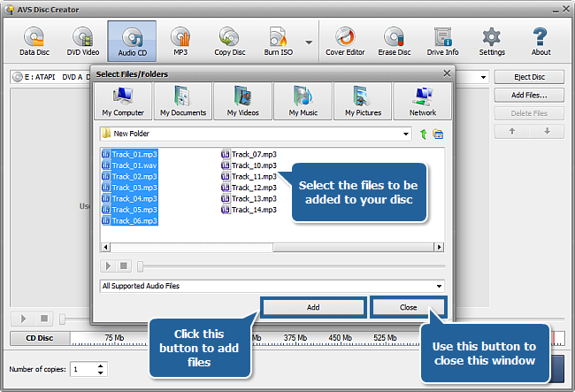Select file Track_04.mp3
The image size is (575, 392).
(130, 198)
